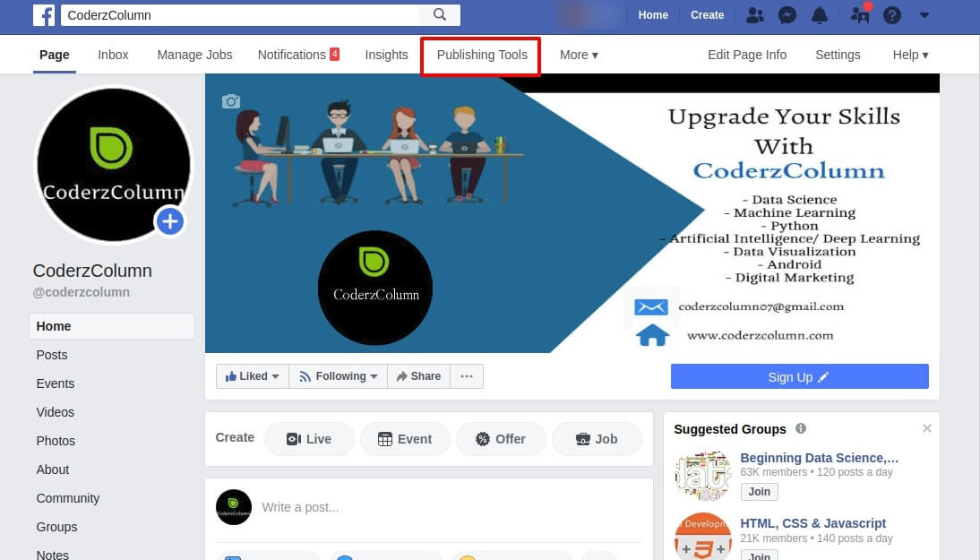Image resolution: width=980 pixels, height=560 pixels.
Task: Expand the Help menu
Action: [911, 55]
